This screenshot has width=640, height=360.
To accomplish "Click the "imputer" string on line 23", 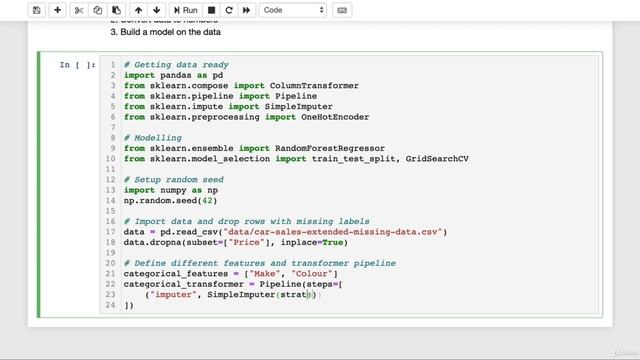I will tap(173, 295).
